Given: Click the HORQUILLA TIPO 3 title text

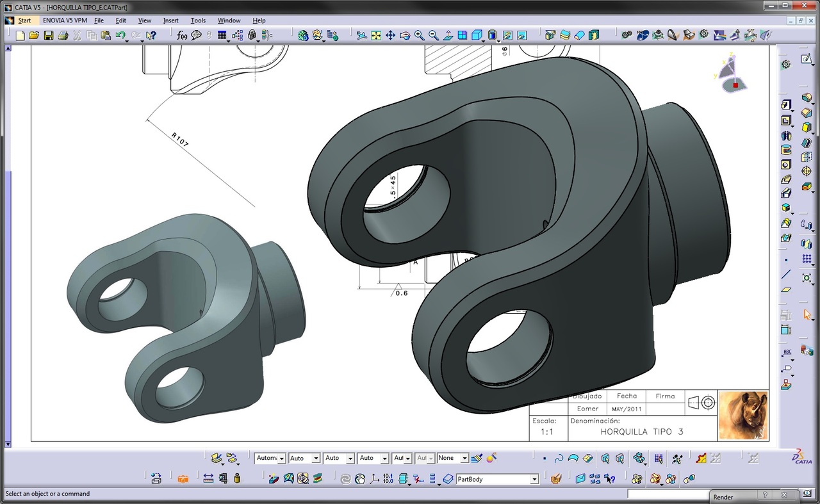Looking at the screenshot, I should tap(642, 432).
